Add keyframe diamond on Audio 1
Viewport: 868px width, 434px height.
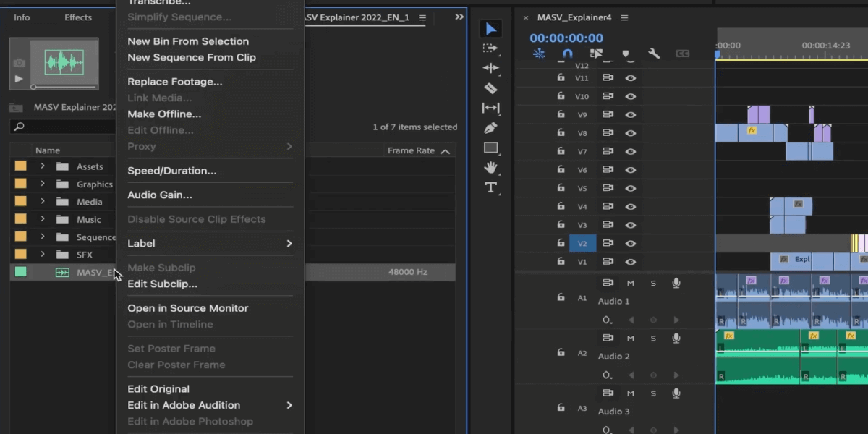coord(653,320)
